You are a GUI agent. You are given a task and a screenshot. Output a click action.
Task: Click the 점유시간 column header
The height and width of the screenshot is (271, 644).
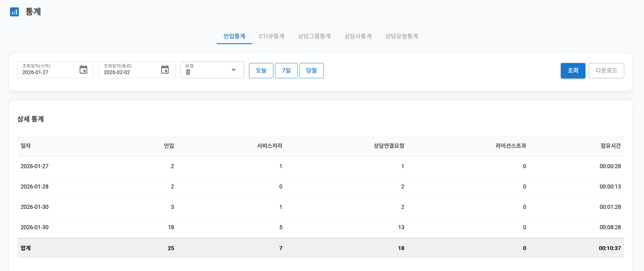tap(610, 146)
